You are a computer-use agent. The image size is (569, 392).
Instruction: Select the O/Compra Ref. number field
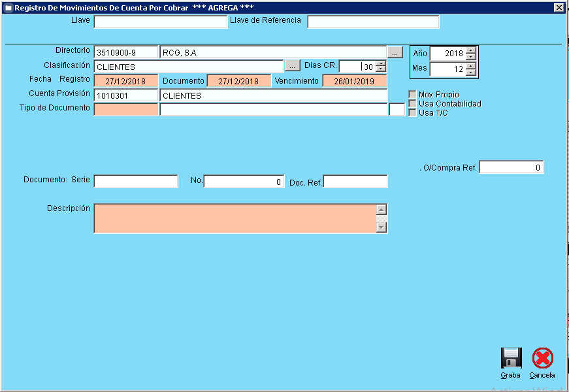click(511, 167)
